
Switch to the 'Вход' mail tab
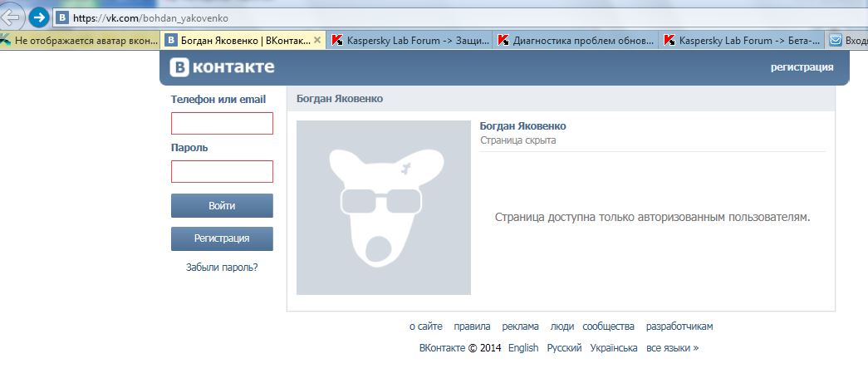click(x=846, y=41)
